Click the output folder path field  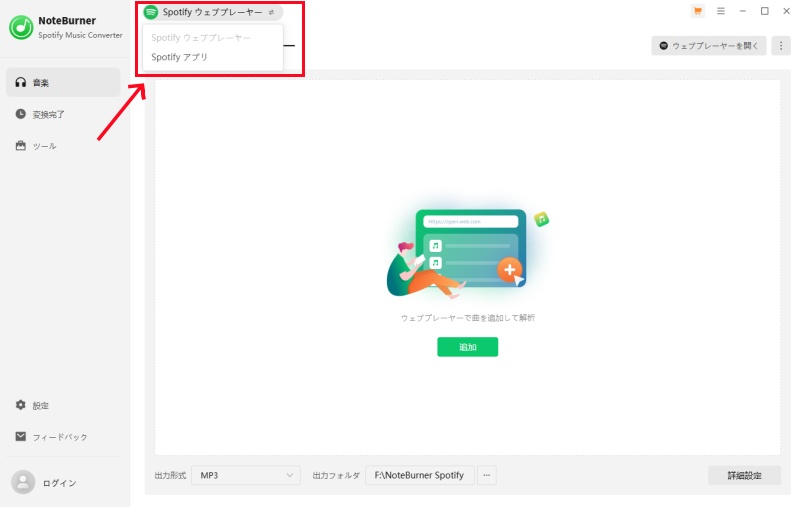pos(419,475)
